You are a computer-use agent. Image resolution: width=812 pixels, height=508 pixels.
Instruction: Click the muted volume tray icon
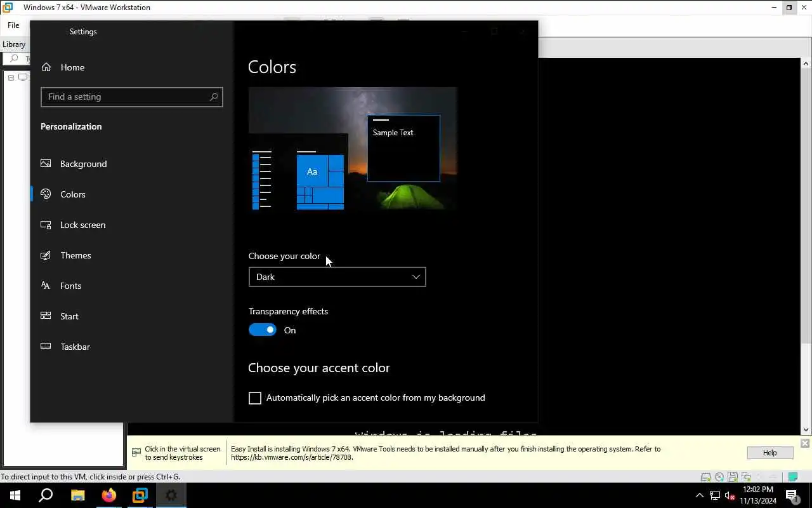coord(730,495)
